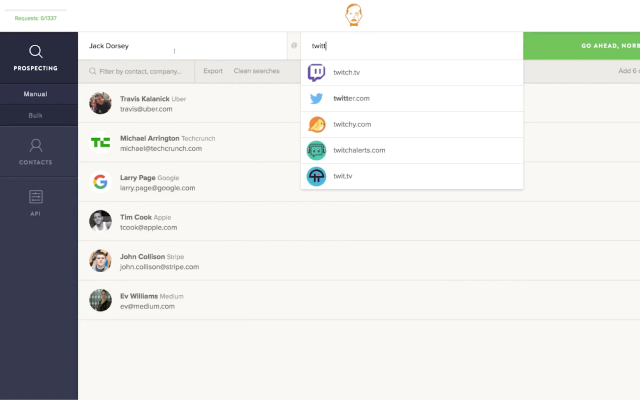640x400 pixels.
Task: Open the Contacts section icon
Action: 36,145
